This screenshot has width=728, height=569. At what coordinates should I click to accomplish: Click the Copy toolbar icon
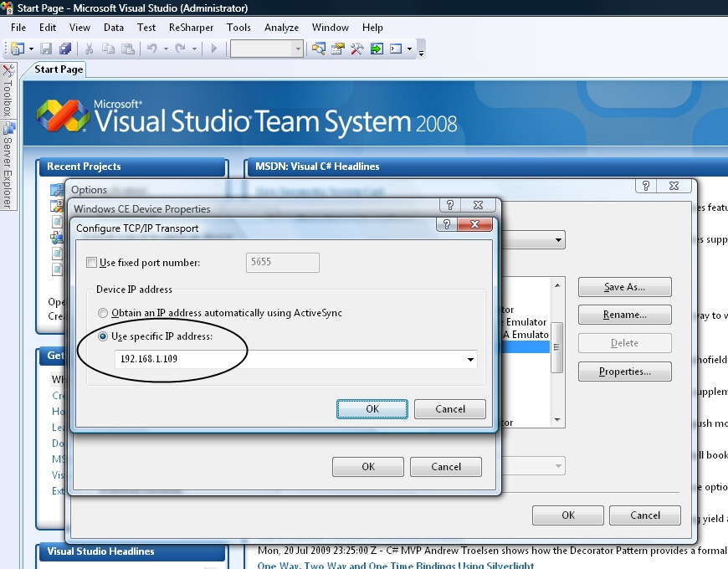click(x=108, y=49)
